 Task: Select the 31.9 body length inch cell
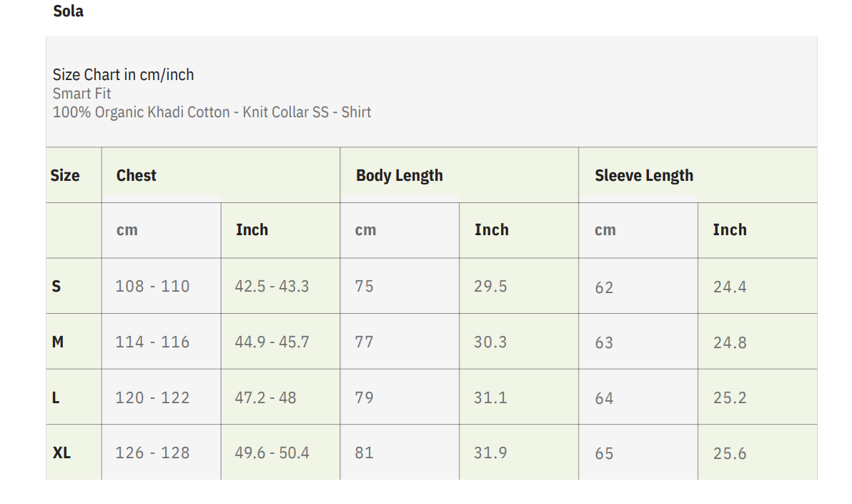tap(490, 453)
